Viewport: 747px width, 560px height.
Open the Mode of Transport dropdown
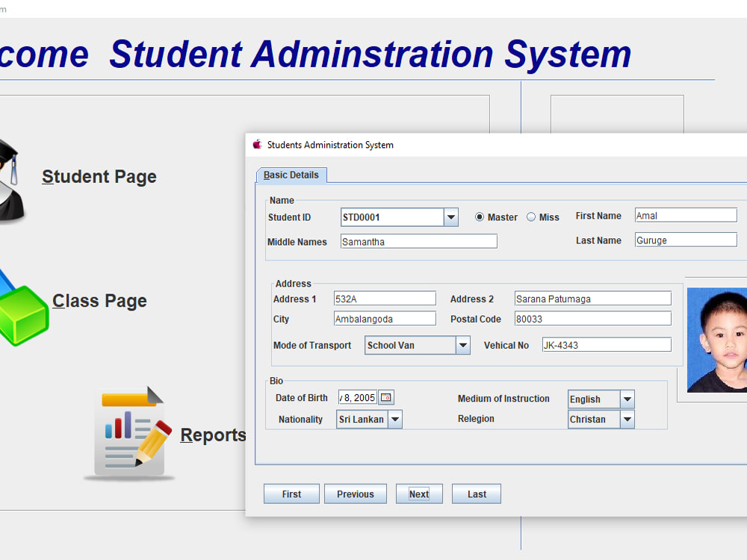pyautogui.click(x=464, y=345)
